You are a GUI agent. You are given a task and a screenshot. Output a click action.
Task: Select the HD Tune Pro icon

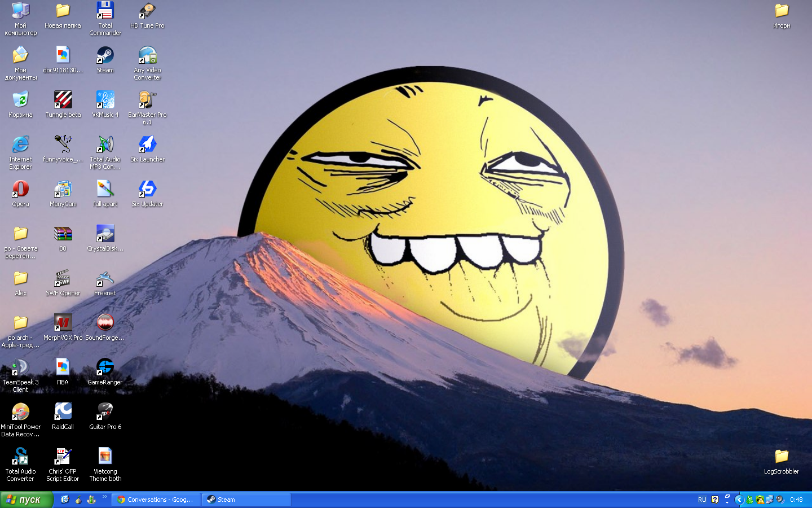point(147,11)
